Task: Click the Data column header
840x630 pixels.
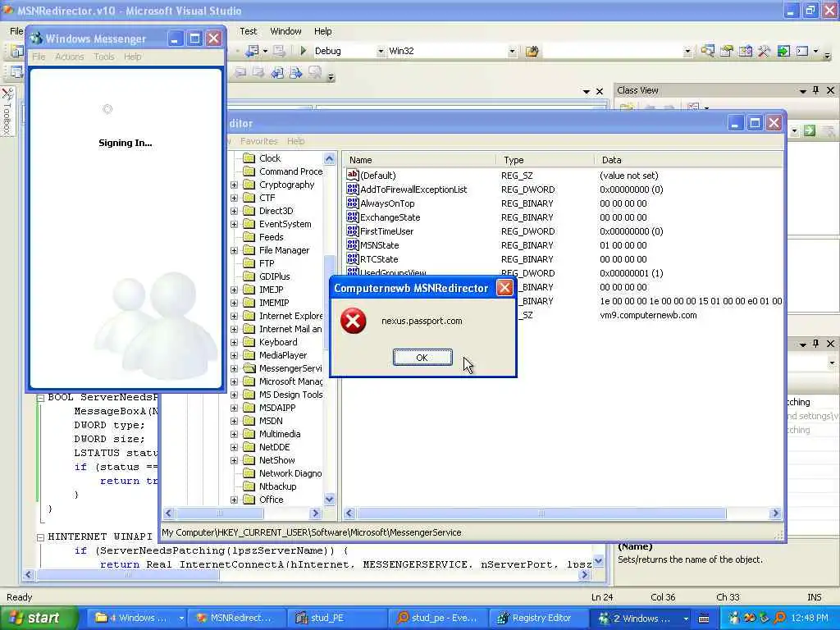Action: 689,160
